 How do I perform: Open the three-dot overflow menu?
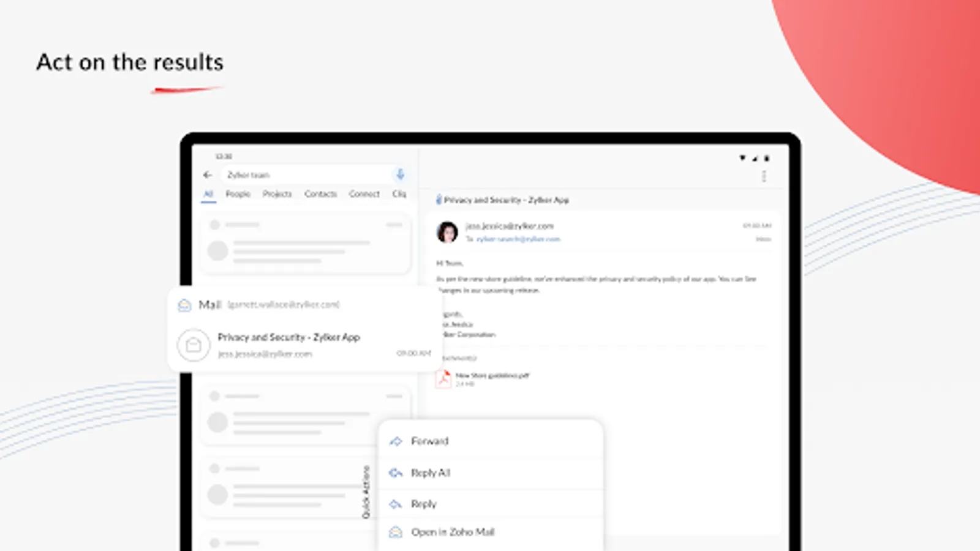coord(764,176)
